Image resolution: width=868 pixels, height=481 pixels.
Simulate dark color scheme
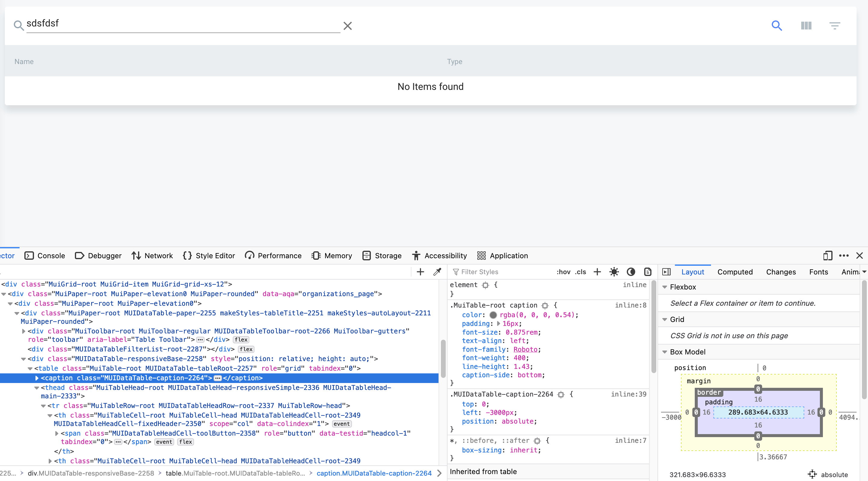tap(631, 271)
